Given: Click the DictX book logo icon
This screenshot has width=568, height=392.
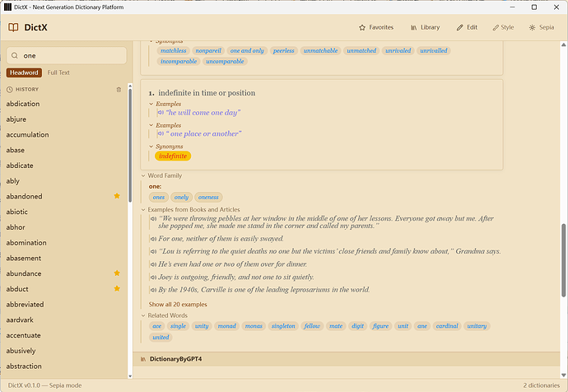Looking at the screenshot, I should click(x=13, y=27).
